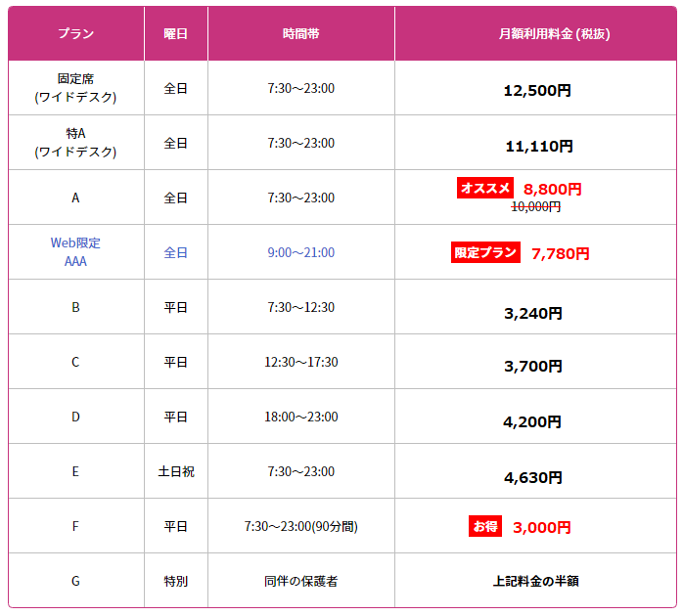683x616 pixels.
Task: Click the 7,780円 limited plan price
Action: point(560,254)
